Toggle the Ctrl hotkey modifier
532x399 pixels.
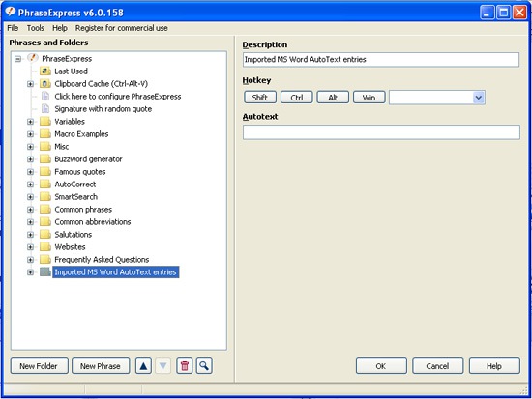[x=297, y=98]
